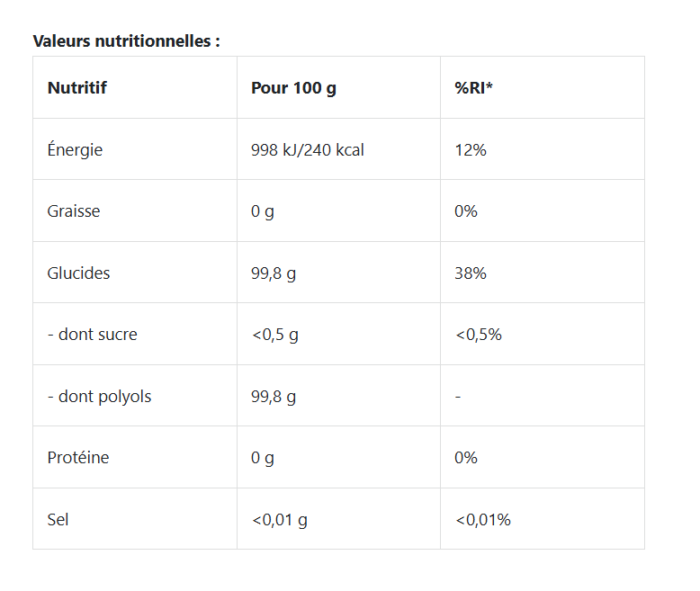The height and width of the screenshot is (591, 700).
Task: Select the 'Graisse' row label
Action: [74, 211]
